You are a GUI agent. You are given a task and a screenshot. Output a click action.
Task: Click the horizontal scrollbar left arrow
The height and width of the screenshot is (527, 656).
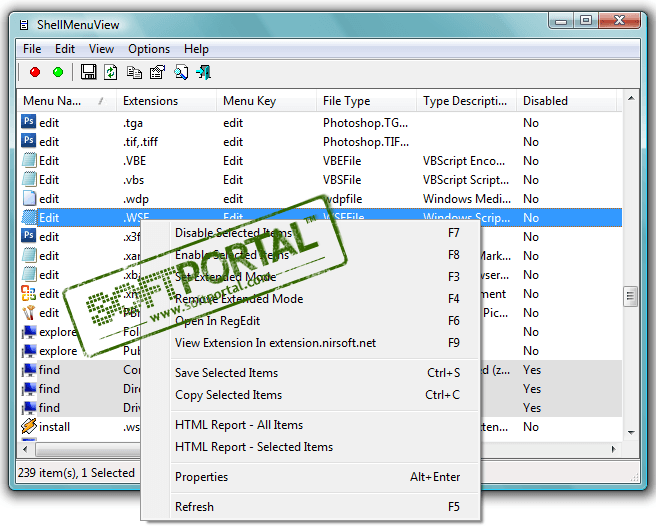pyautogui.click(x=26, y=450)
